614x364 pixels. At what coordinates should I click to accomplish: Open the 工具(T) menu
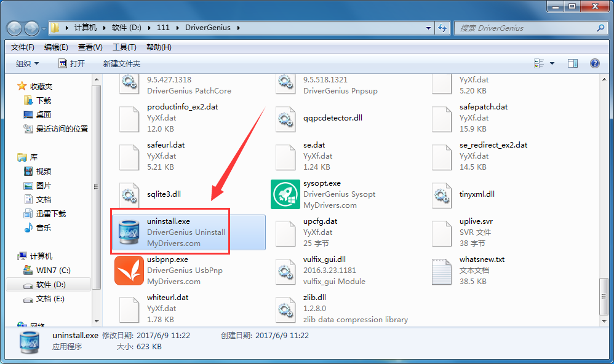pos(124,47)
